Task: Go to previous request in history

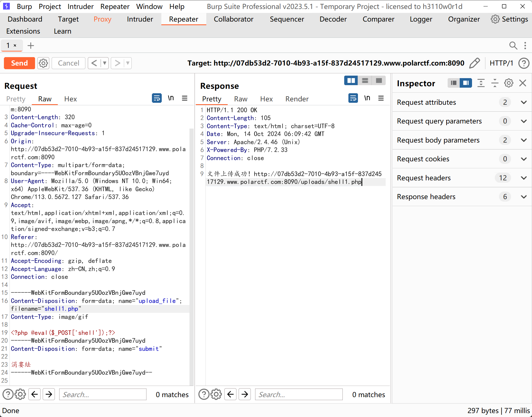Action: 94,63
